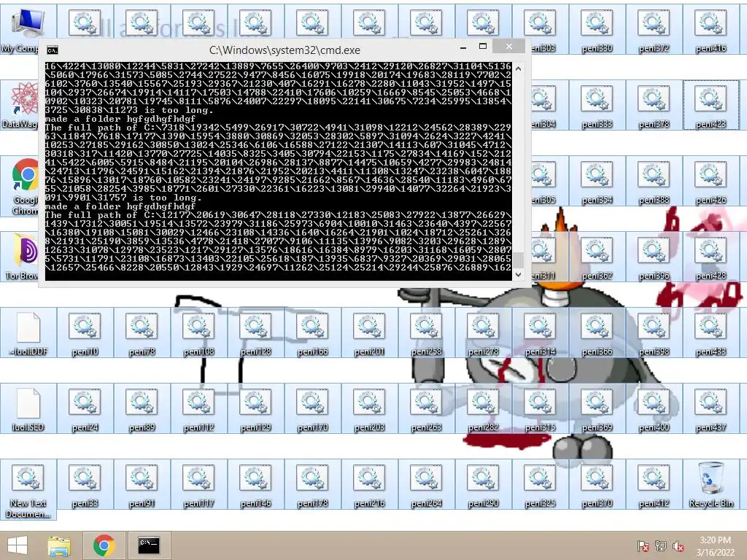Select the peni78 desktop icon
Viewport: 747px width, 560px height.
(x=142, y=333)
